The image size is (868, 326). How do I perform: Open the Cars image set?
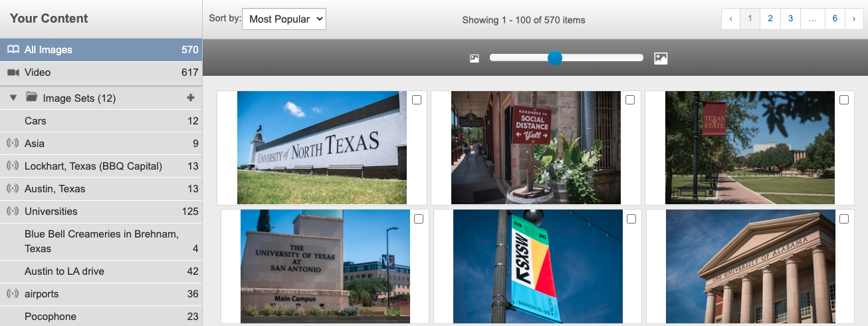coord(101,121)
